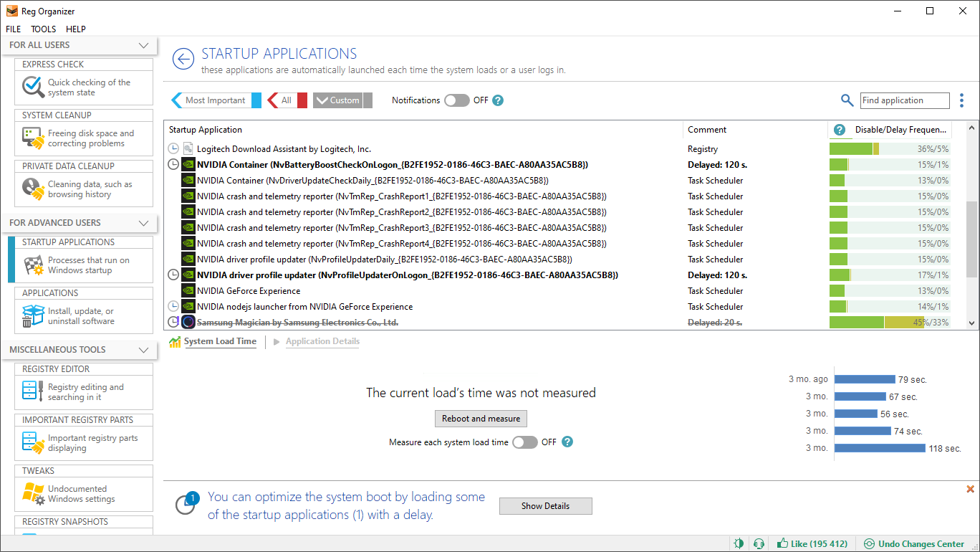This screenshot has width=980, height=552.
Task: Turn on the Notifications switch
Action: click(456, 100)
